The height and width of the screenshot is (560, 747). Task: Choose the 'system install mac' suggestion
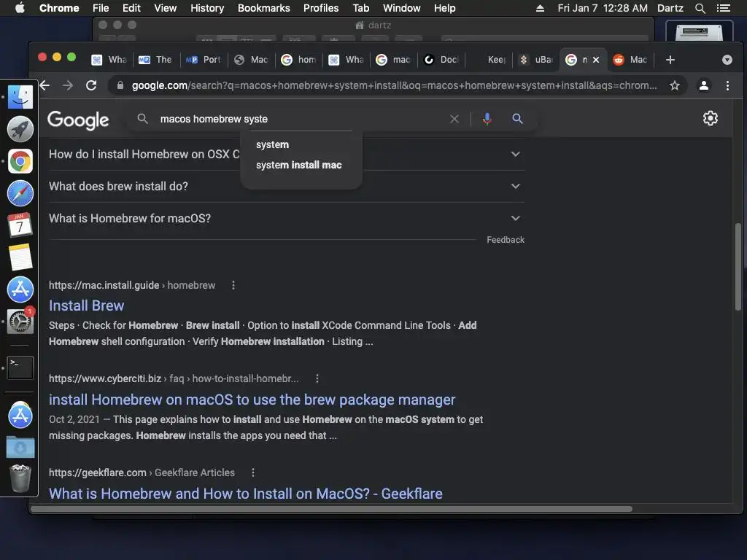pos(298,166)
